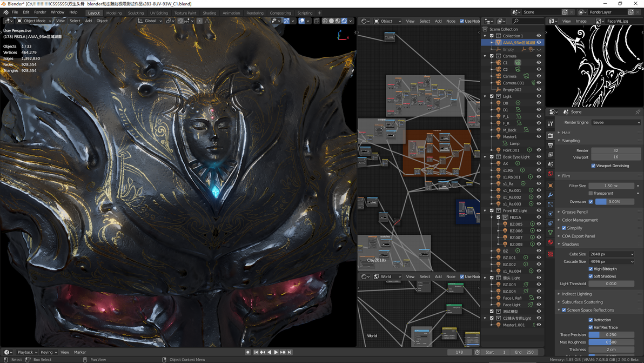Toggle viewport overlays icon
The width and height of the screenshot is (644, 363).
point(301,21)
